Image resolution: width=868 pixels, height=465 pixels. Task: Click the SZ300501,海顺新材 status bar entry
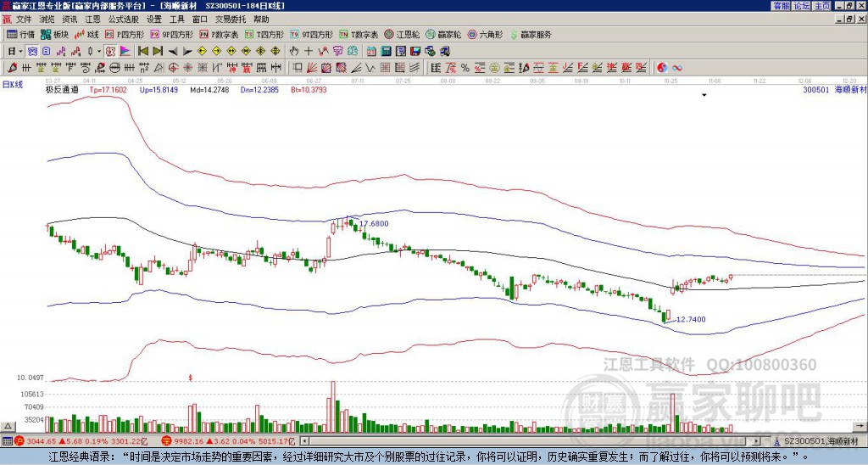[820, 441]
